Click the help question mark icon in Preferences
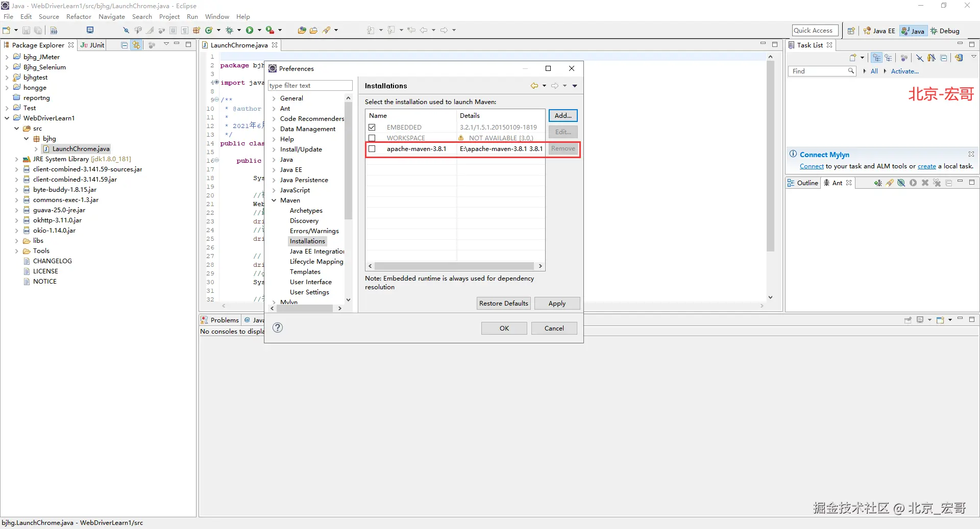Viewport: 980px width, 529px height. coord(278,328)
